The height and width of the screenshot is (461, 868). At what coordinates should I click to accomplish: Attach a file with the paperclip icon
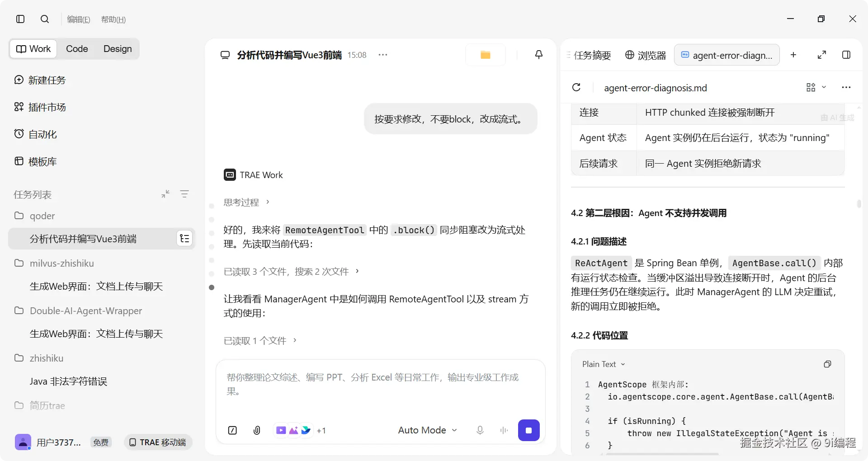point(257,430)
